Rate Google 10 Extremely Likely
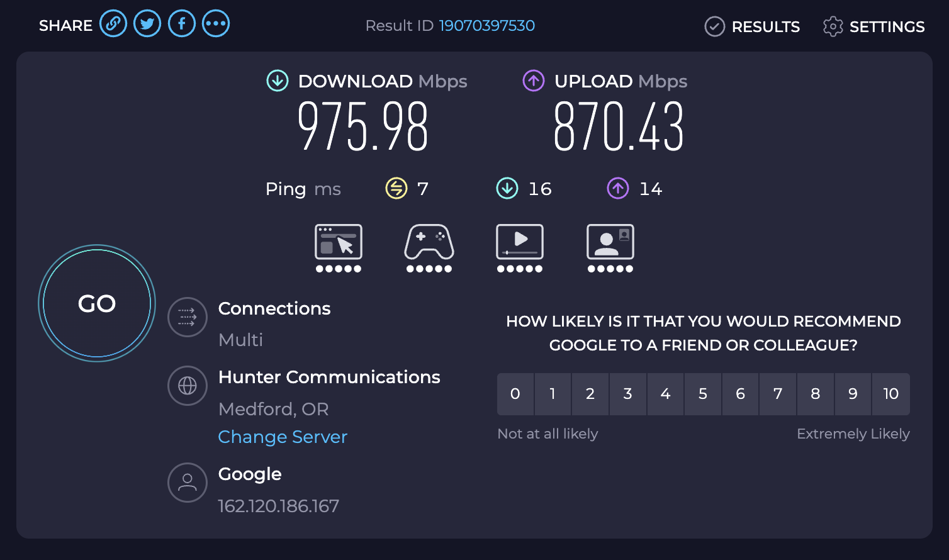The height and width of the screenshot is (560, 949). (890, 394)
